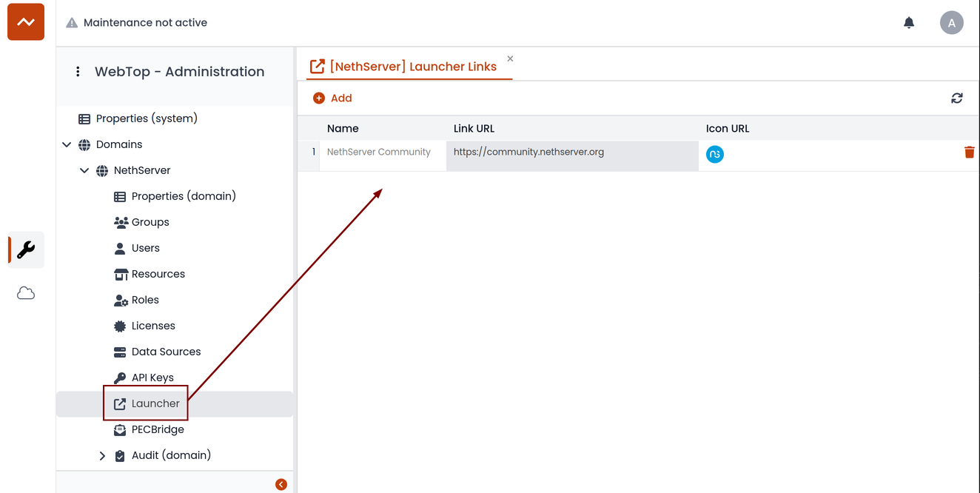This screenshot has width=980, height=493.
Task: Click the Data Sources server icon
Action: tap(120, 352)
